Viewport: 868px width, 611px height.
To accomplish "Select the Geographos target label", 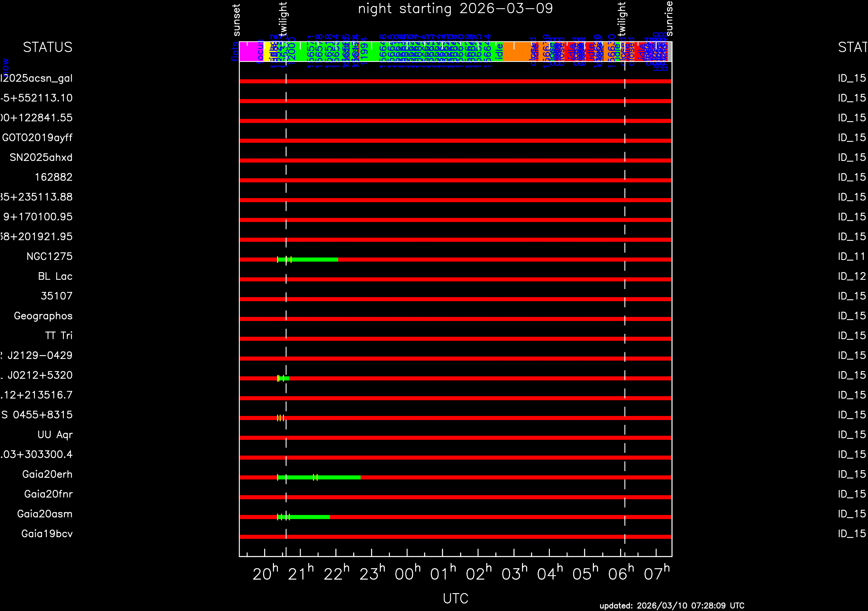I will [x=43, y=316].
